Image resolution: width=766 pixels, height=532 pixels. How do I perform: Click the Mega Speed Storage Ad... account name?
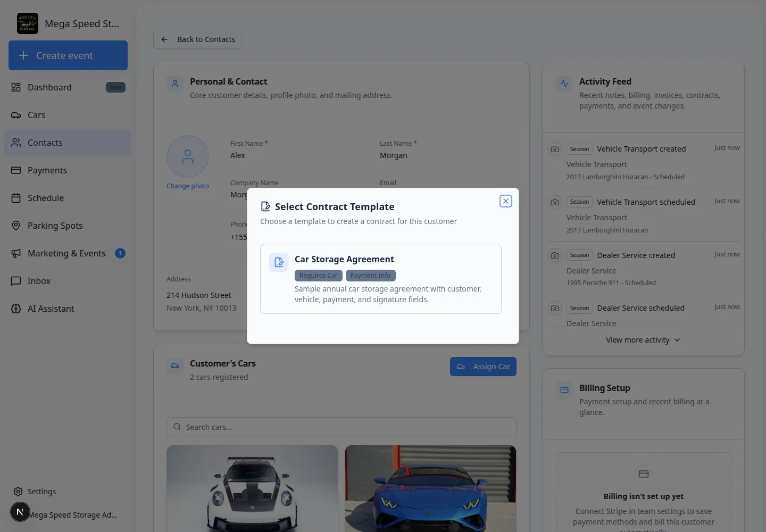coord(73,515)
